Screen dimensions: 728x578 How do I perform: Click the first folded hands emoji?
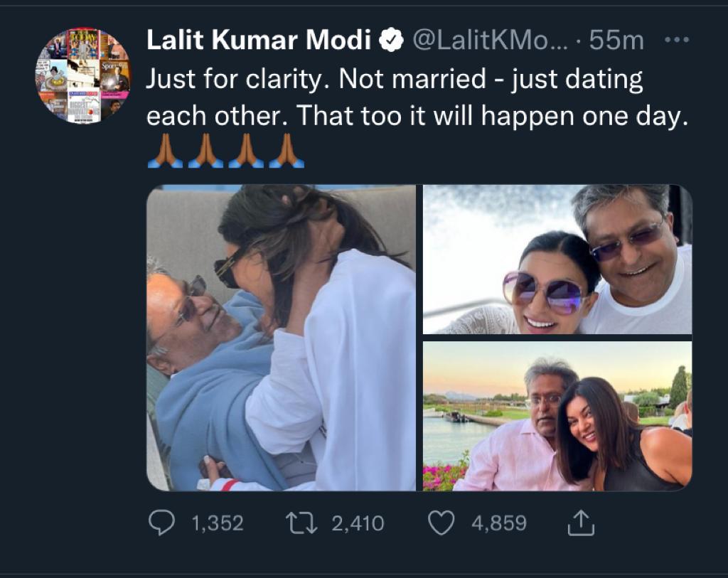click(x=165, y=151)
